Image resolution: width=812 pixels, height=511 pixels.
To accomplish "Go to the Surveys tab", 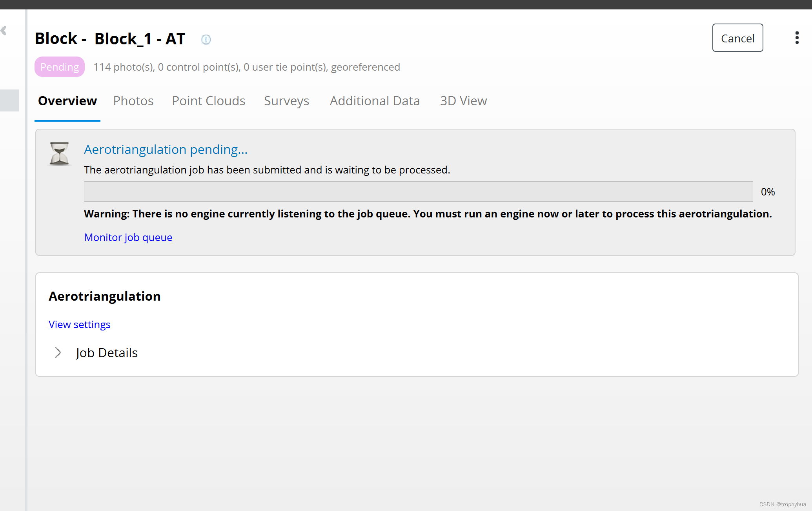I will [286, 101].
